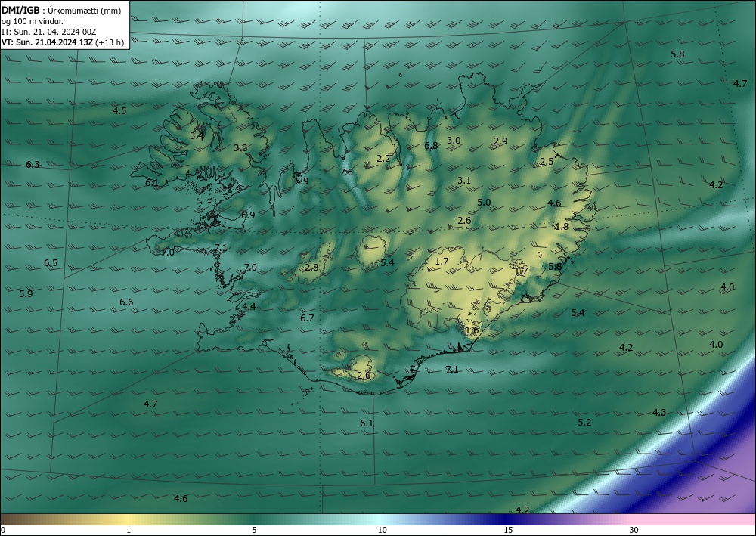Click the color scale tick label 30
Viewport: 756px width, 536px height.
[x=634, y=530]
